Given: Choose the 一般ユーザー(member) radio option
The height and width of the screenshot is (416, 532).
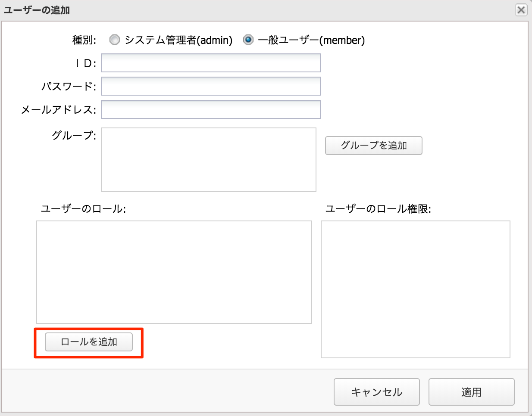Looking at the screenshot, I should (x=248, y=40).
